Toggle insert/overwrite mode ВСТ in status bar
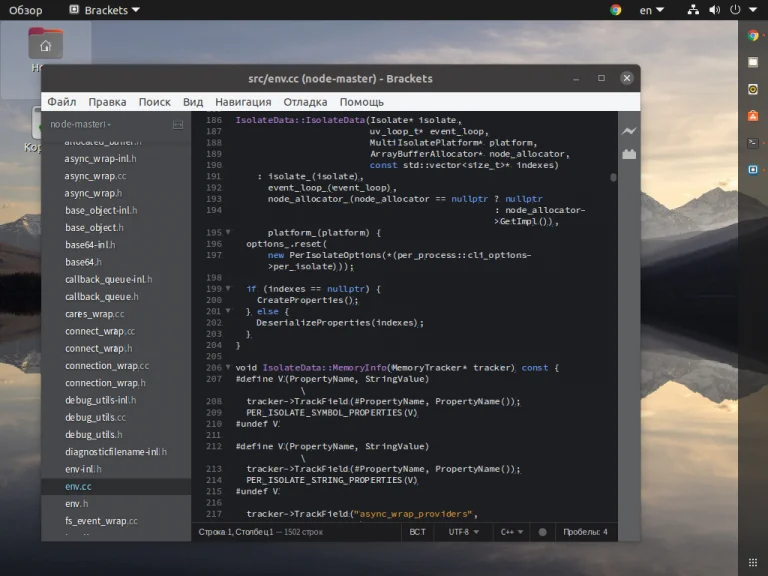The image size is (768, 576). pyautogui.click(x=417, y=532)
